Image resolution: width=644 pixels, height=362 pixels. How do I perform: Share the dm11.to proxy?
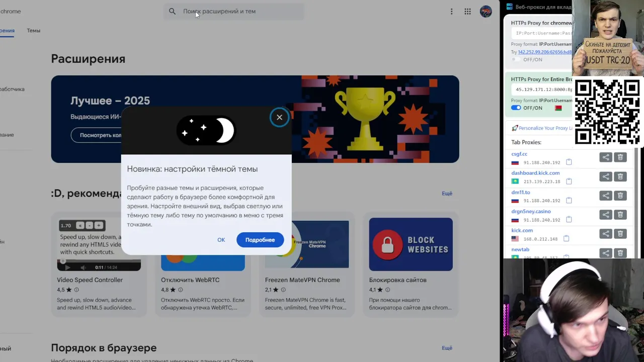click(x=606, y=196)
